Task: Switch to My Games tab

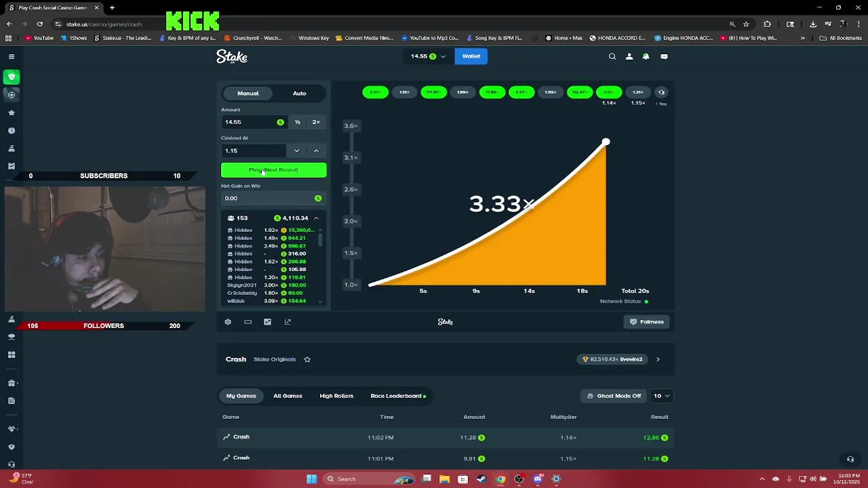Action: tap(241, 396)
